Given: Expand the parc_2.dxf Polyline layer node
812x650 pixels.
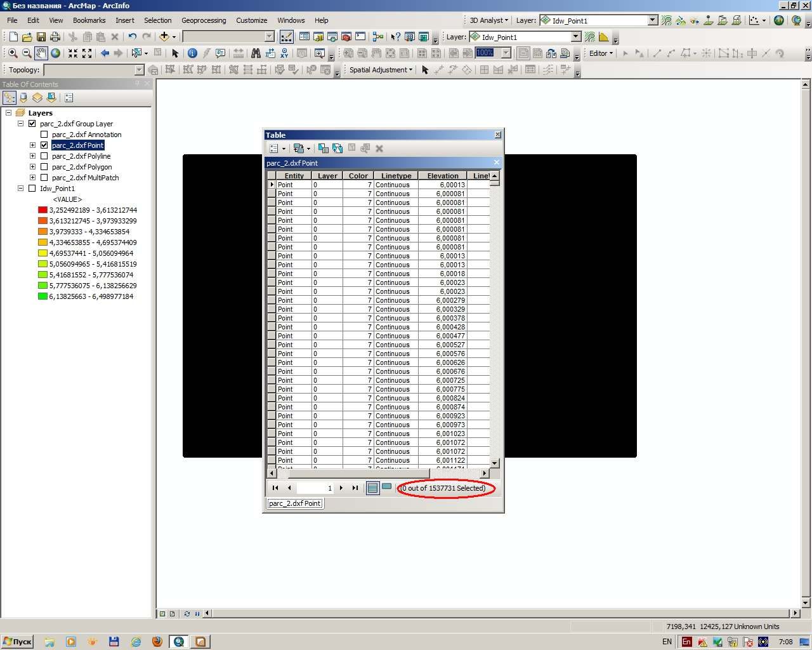Looking at the screenshot, I should (32, 156).
